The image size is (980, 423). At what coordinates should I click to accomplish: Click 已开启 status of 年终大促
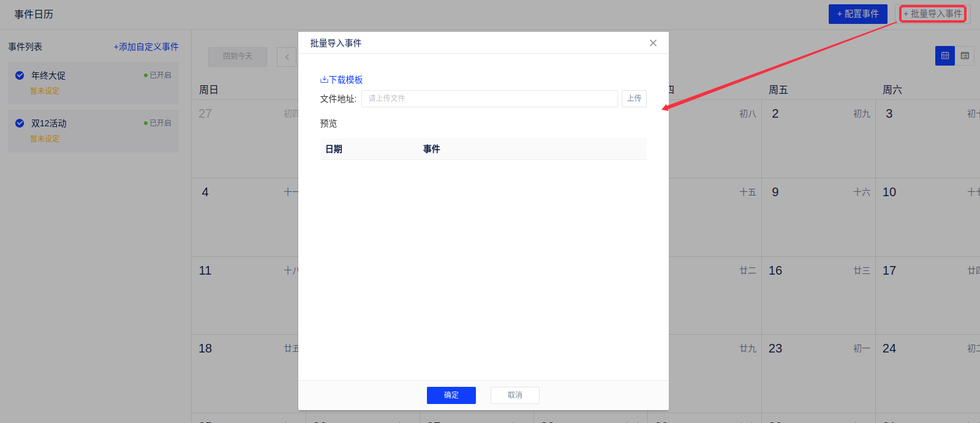pyautogui.click(x=157, y=75)
